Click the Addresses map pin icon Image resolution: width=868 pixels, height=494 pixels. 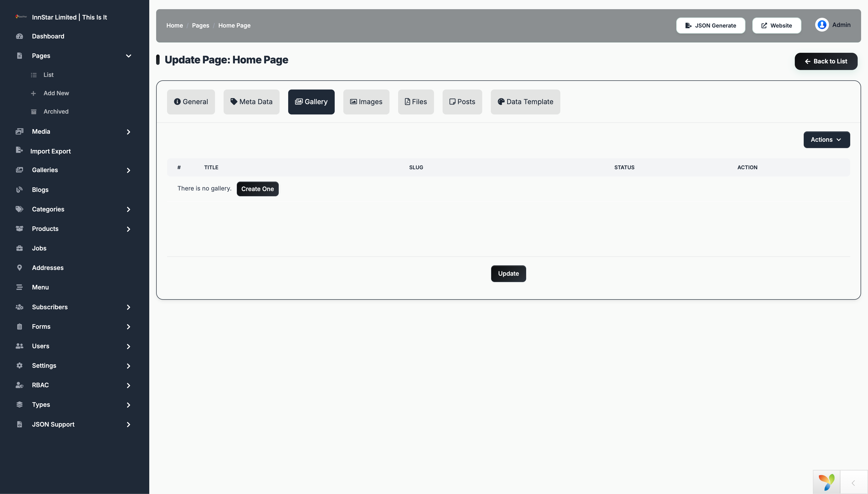pyautogui.click(x=19, y=268)
